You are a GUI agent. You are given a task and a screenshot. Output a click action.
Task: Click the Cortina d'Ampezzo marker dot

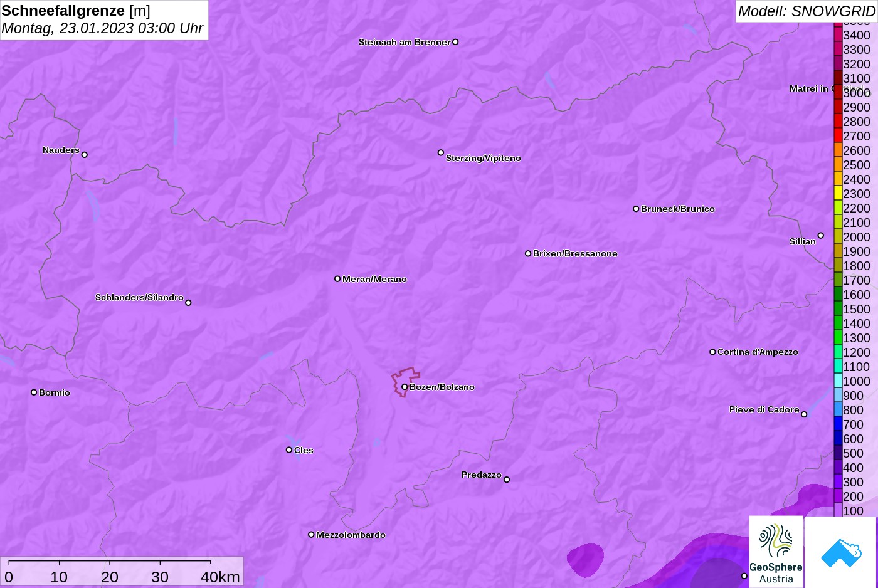pyautogui.click(x=712, y=352)
